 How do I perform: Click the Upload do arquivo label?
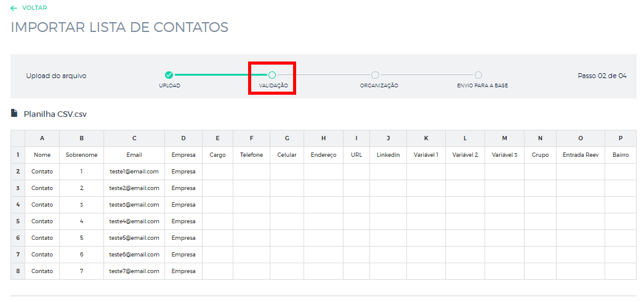56,76
